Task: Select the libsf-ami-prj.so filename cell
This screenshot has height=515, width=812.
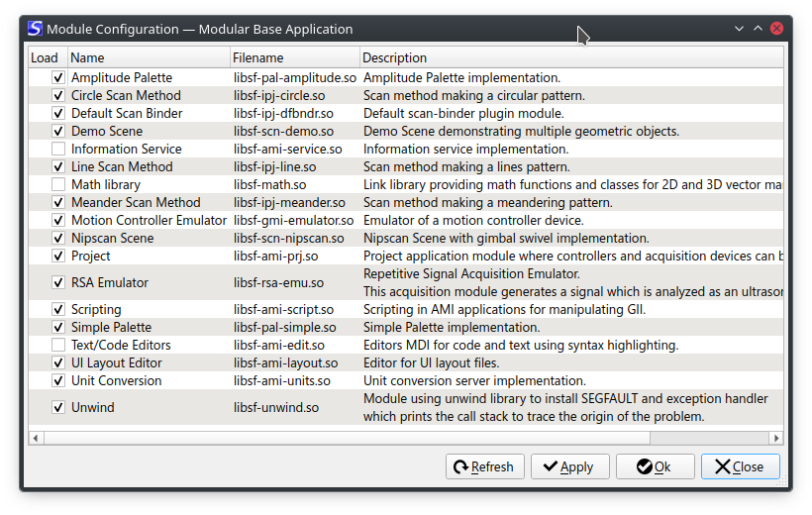Action: 295,256
